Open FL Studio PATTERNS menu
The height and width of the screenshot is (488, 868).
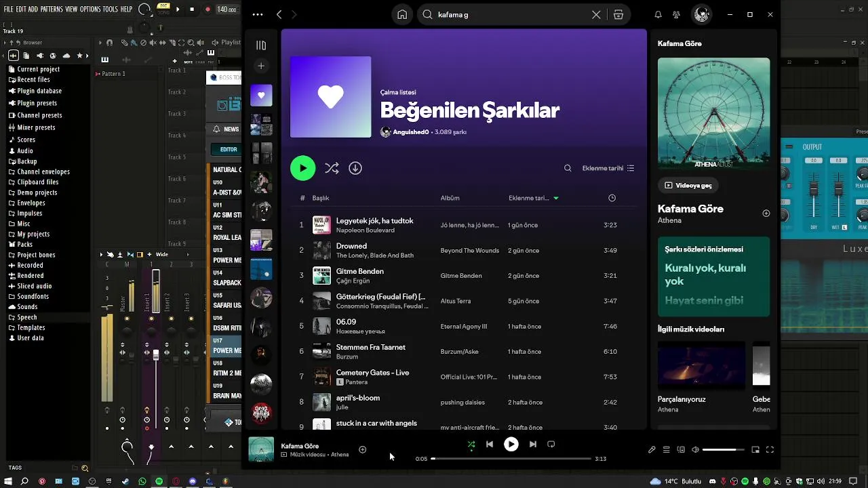52,9
